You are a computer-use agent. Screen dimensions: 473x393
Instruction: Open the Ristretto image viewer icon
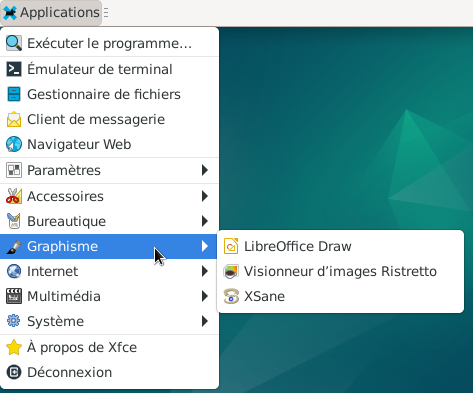(x=231, y=271)
